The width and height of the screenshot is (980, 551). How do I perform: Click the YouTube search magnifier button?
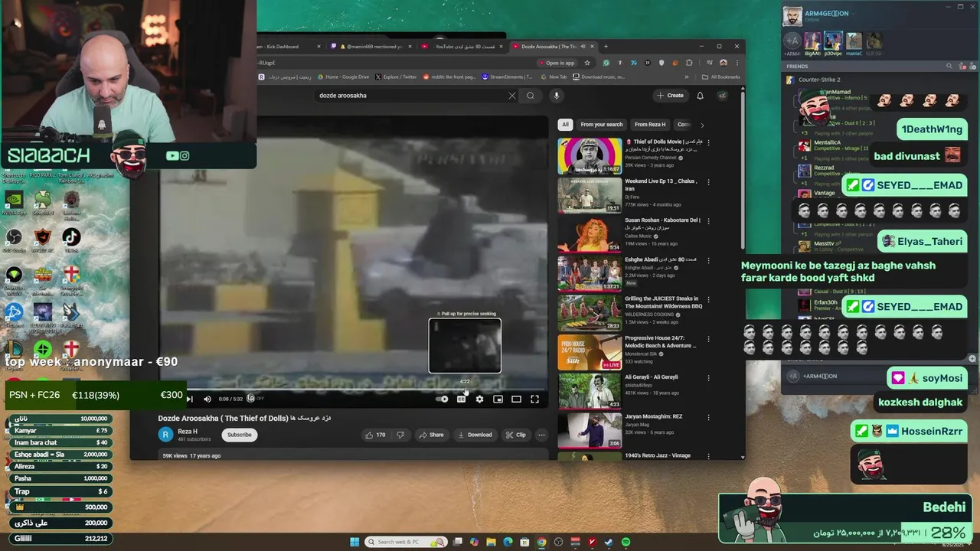531,96
